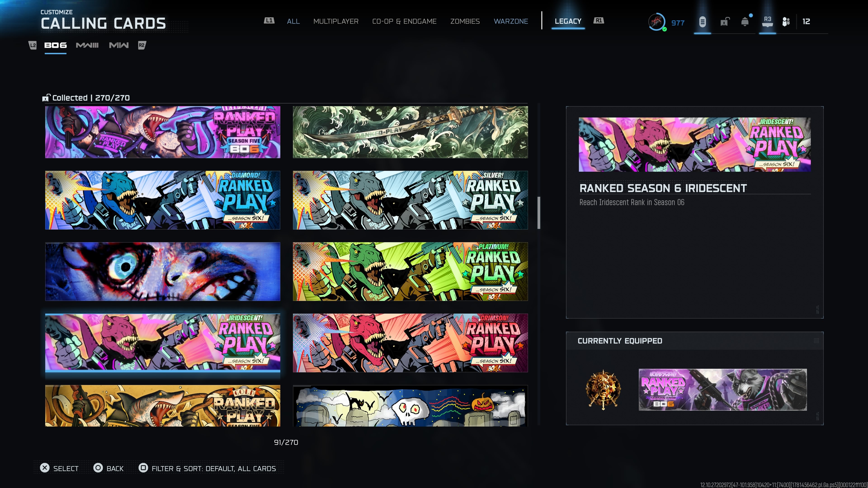Open Filter & Sort options
868x488 pixels.
[207, 468]
